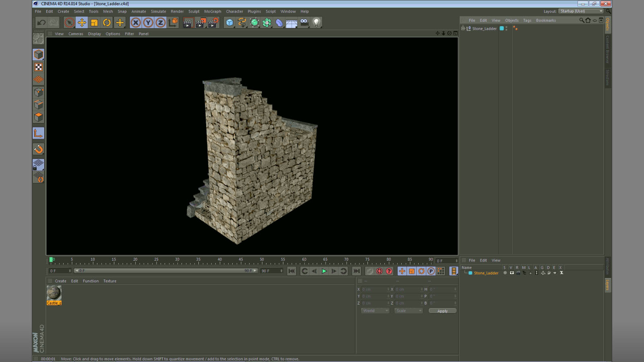Click the Apply button
Image resolution: width=644 pixels, height=362 pixels.
442,311
